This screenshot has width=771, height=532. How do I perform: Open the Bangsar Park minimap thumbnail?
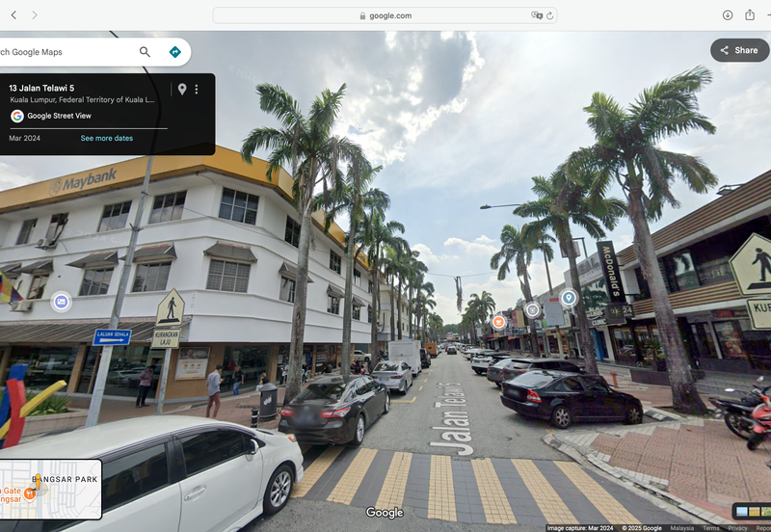point(51,490)
